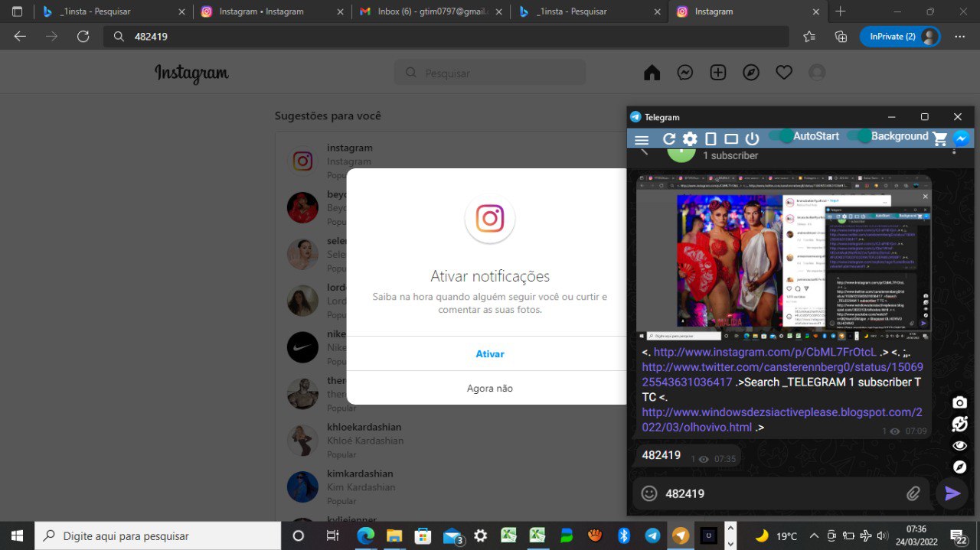Open the twitter.com cansterennberg0 status link

[x=782, y=374]
